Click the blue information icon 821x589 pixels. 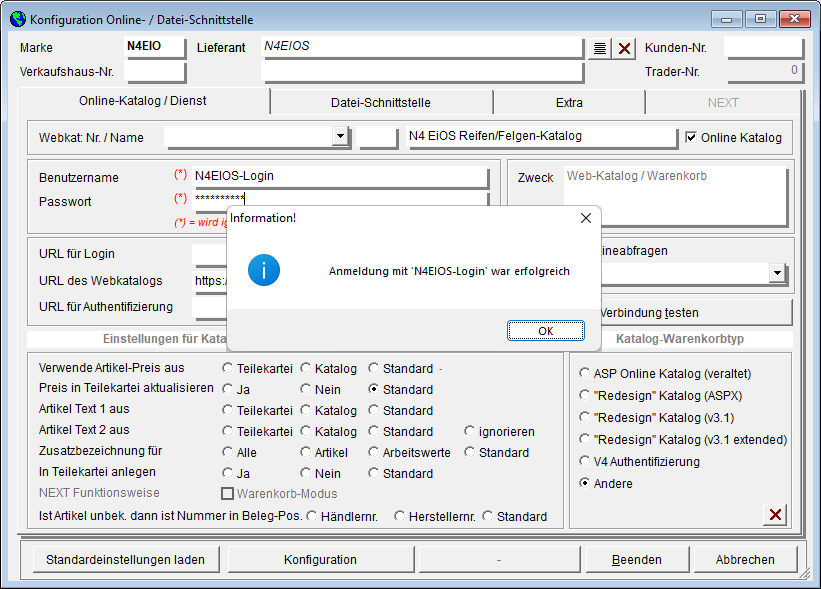coord(263,271)
